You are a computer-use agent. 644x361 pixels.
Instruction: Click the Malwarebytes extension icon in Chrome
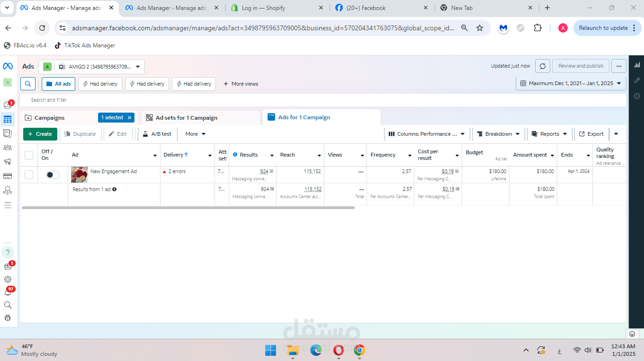tap(503, 28)
